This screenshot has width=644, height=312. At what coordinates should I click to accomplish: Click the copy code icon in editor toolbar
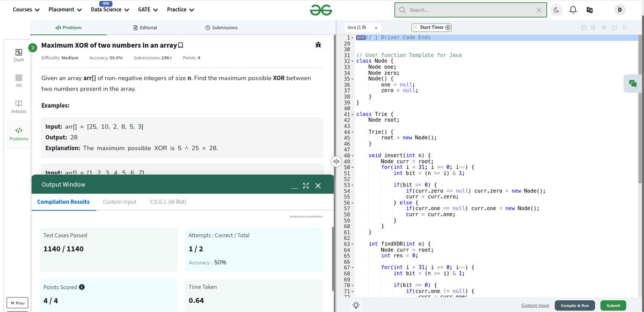(x=584, y=27)
